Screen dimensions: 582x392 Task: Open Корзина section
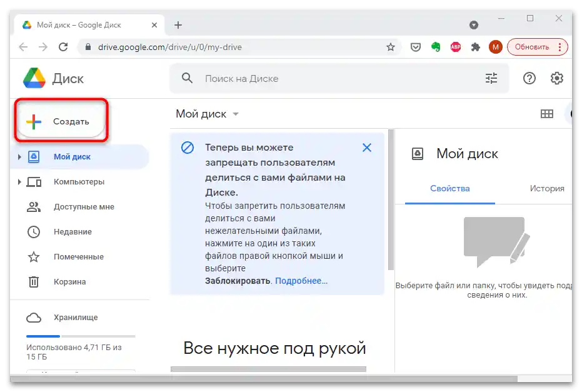click(79, 282)
